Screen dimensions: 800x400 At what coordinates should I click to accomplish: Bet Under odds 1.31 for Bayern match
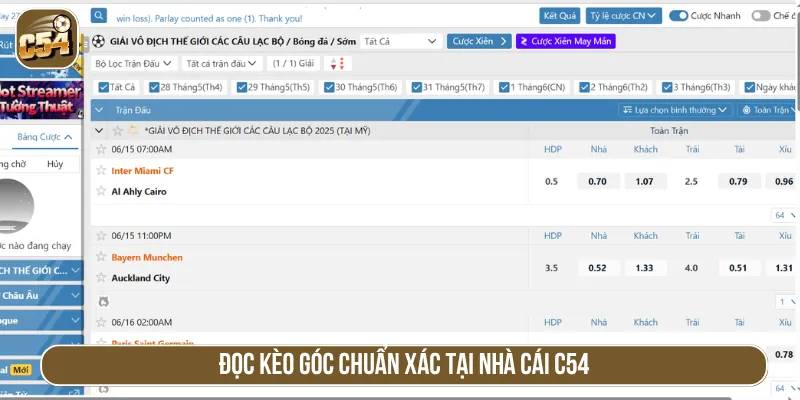click(783, 268)
